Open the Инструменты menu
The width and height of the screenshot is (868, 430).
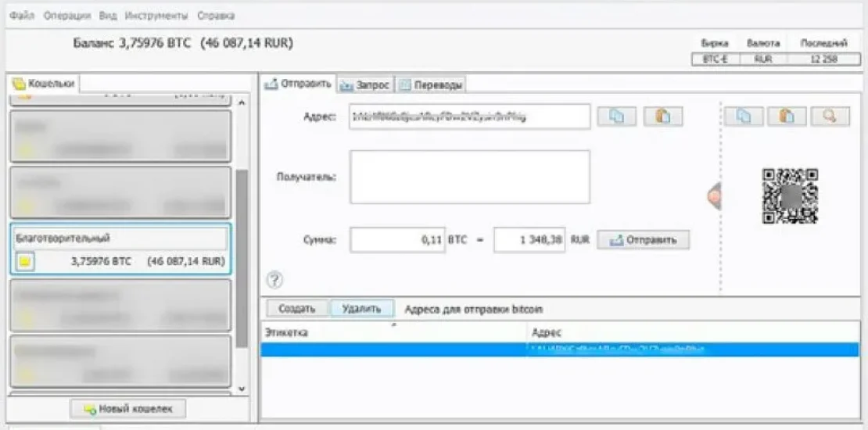click(156, 16)
